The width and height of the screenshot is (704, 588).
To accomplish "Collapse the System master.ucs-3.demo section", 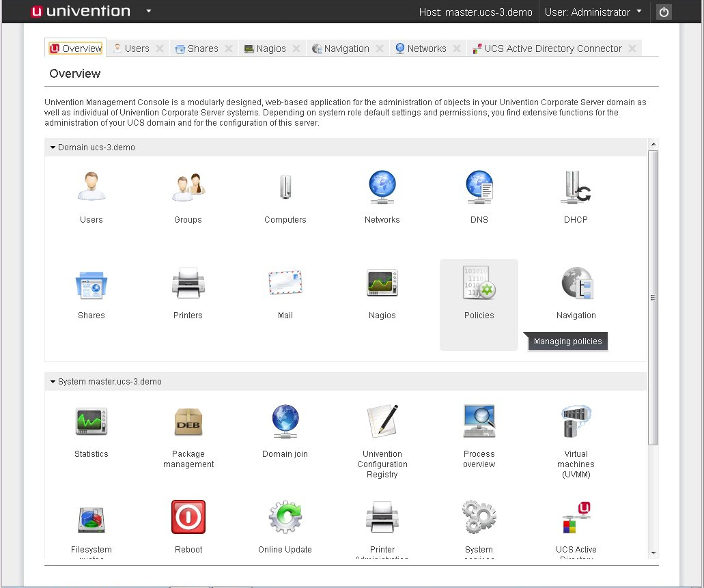I will (x=53, y=382).
